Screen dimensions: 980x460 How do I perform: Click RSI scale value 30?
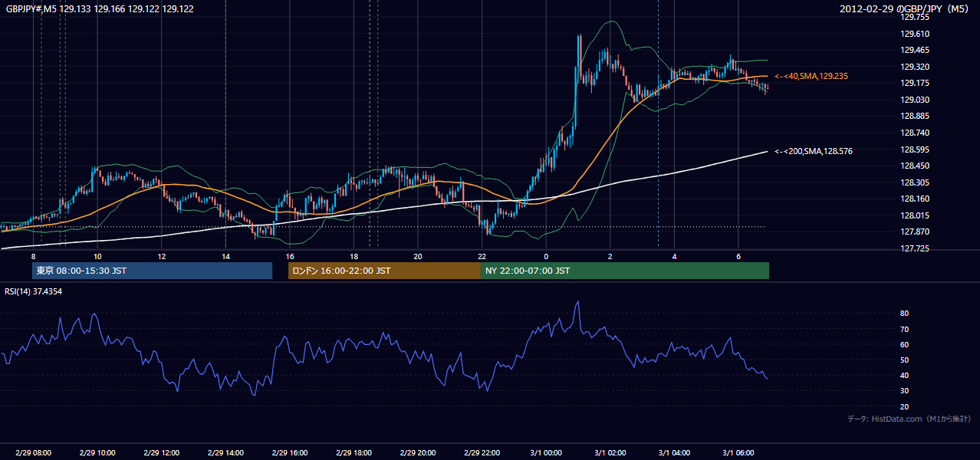[905, 391]
